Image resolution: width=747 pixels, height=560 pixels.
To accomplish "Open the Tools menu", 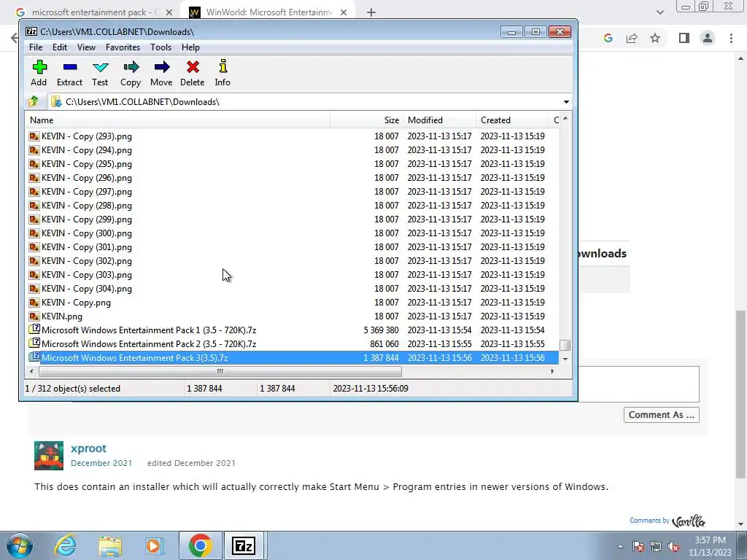I will 160,47.
